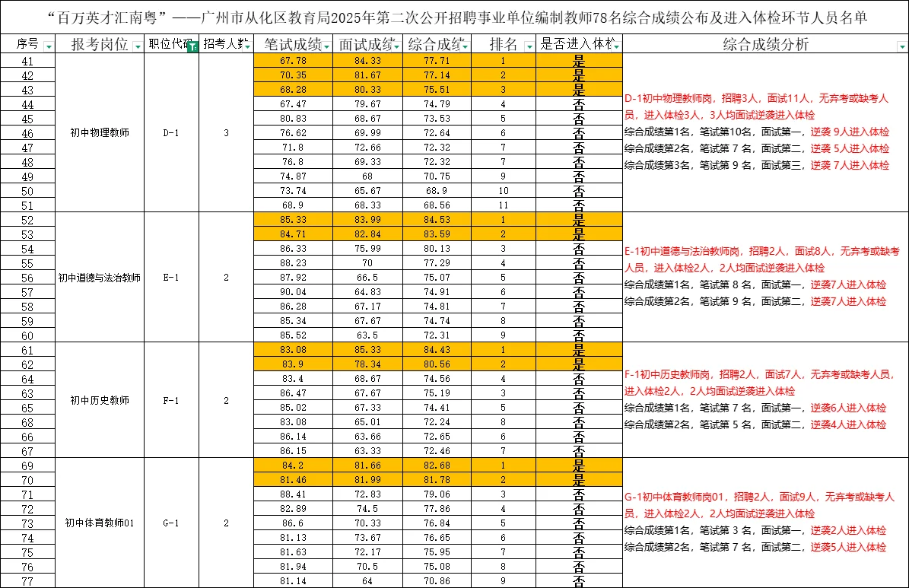Click the composite score cell 83.59
The image size is (909, 588).
[437, 234]
